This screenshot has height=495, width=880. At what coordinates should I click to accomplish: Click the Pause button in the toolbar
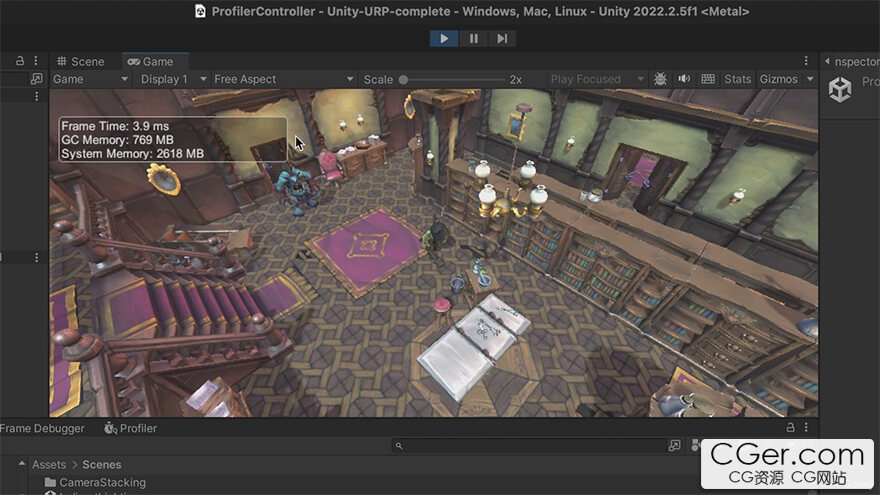point(474,38)
